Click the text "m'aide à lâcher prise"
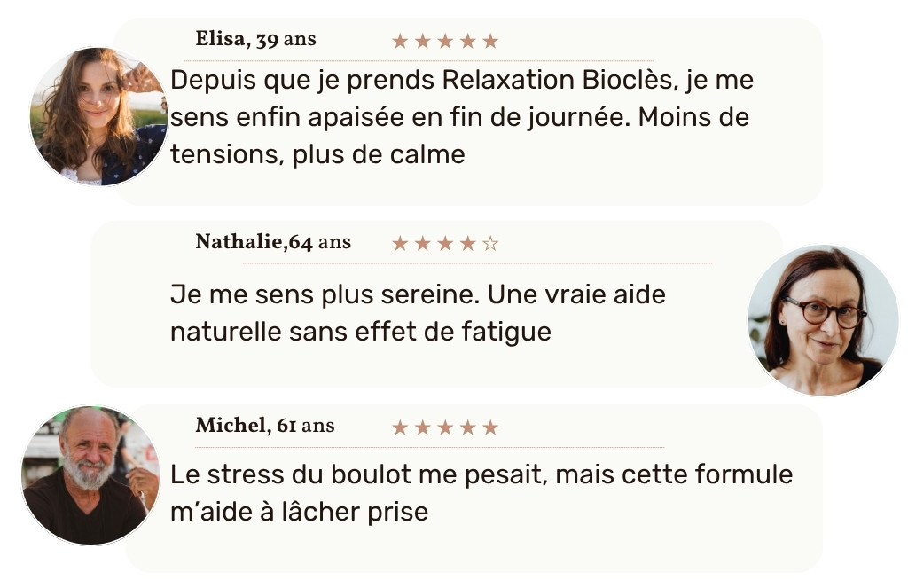908x588 pixels. 299,512
